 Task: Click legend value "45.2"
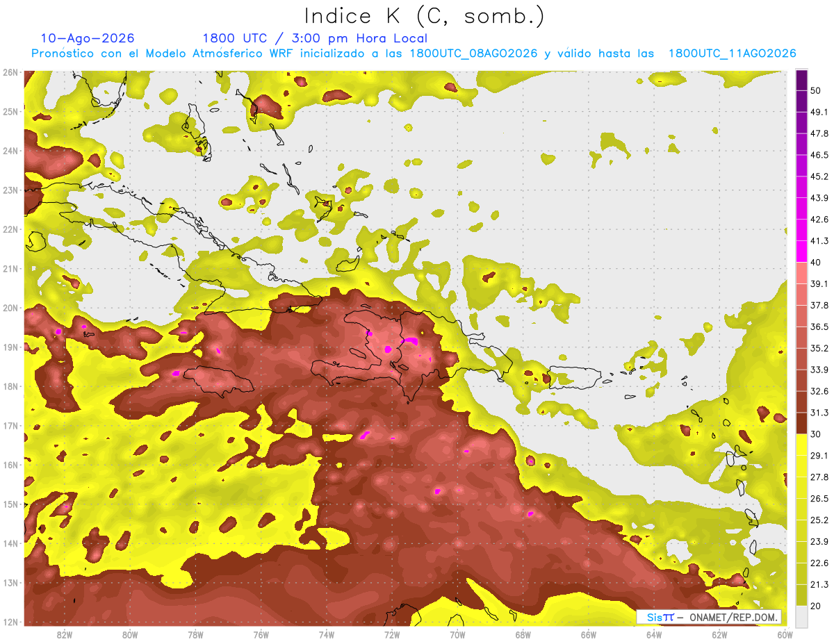coord(819,176)
